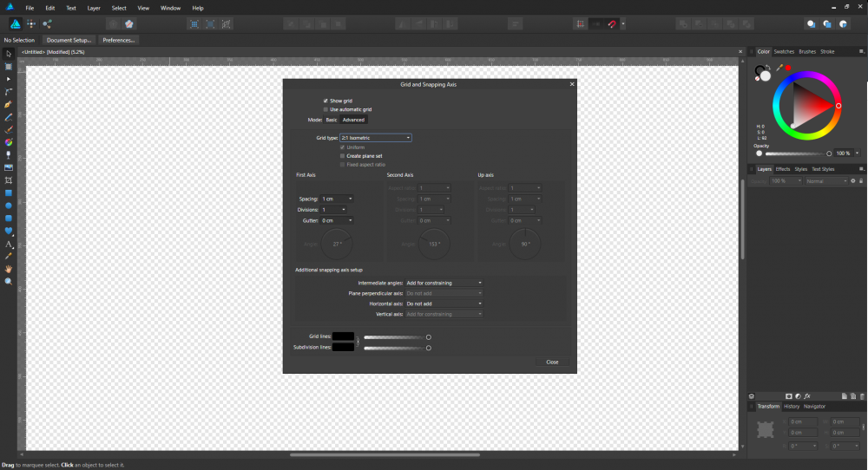
Task: Pick the Crop tool
Action: pyautogui.click(x=9, y=180)
